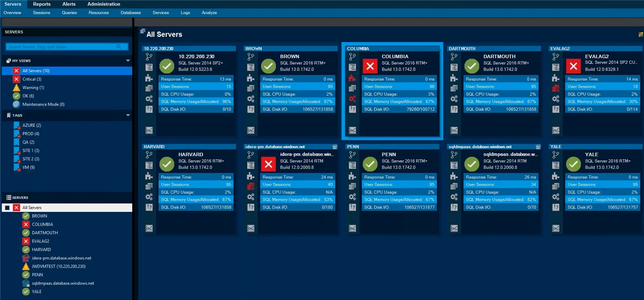644x300 pixels.
Task: Click the red Resources puzzle icon on COLUMBIA card
Action: (x=352, y=78)
